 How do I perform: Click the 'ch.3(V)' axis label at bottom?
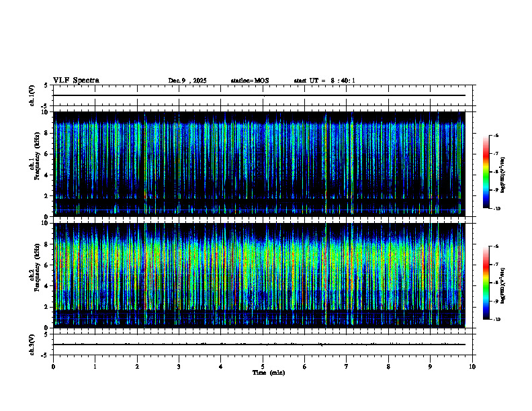32,345
